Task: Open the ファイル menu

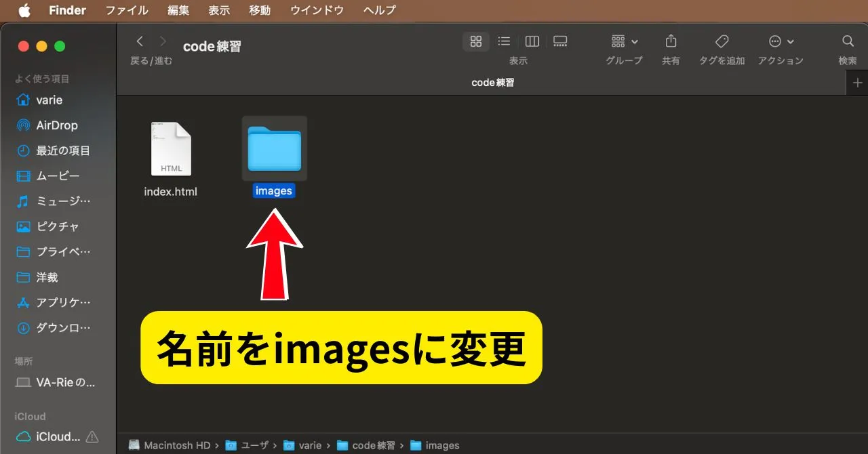Action: (127, 10)
